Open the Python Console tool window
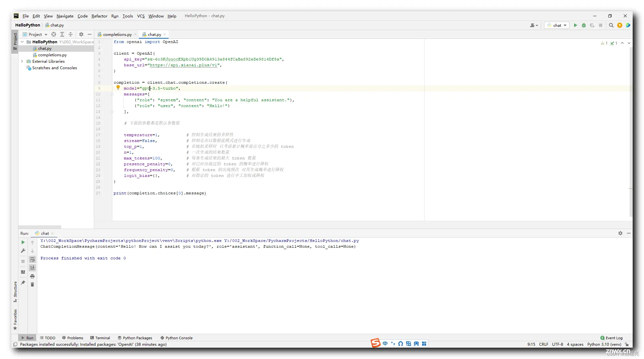Viewport: 644px width, 359px height. [x=176, y=338]
